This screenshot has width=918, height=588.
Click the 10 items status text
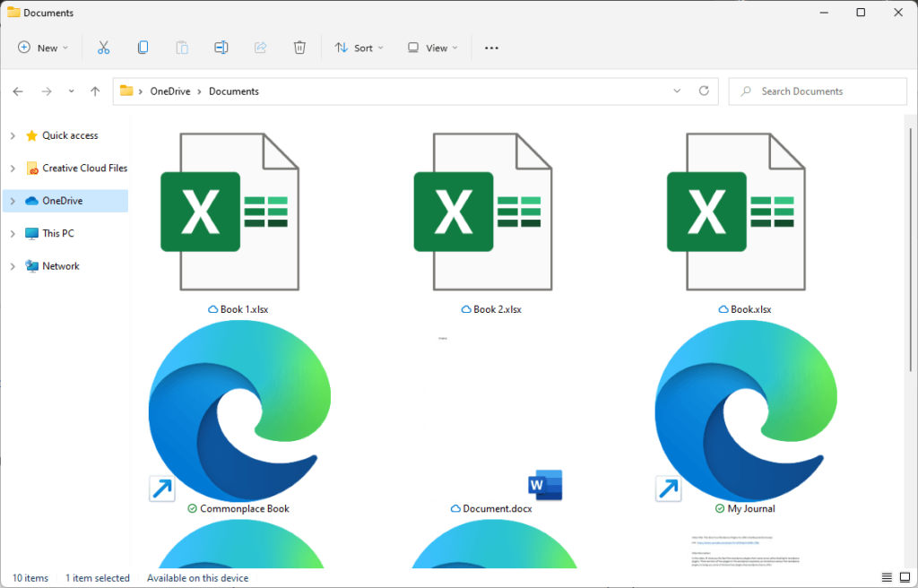click(30, 578)
